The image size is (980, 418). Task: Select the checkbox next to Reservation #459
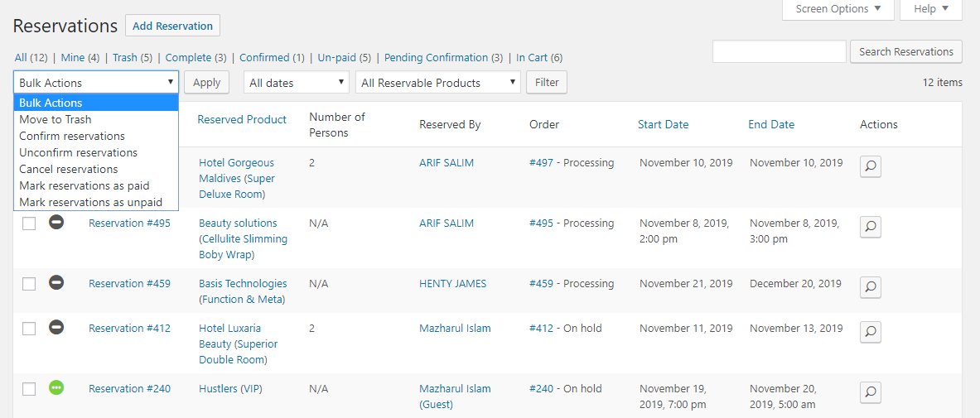coord(29,284)
